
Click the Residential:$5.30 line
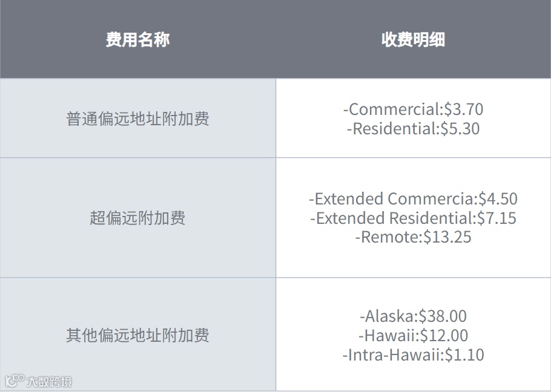click(413, 128)
